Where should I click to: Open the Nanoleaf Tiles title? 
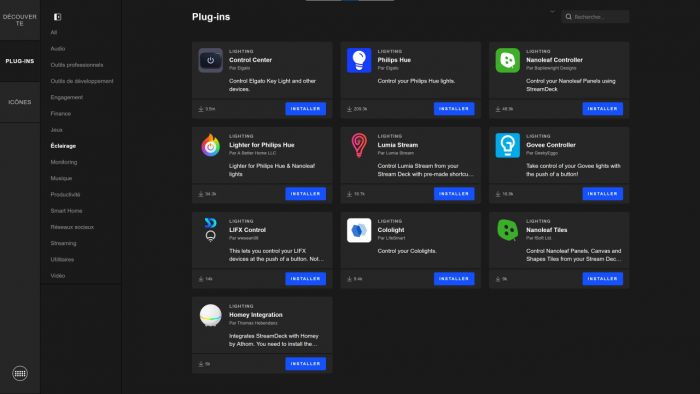point(546,230)
